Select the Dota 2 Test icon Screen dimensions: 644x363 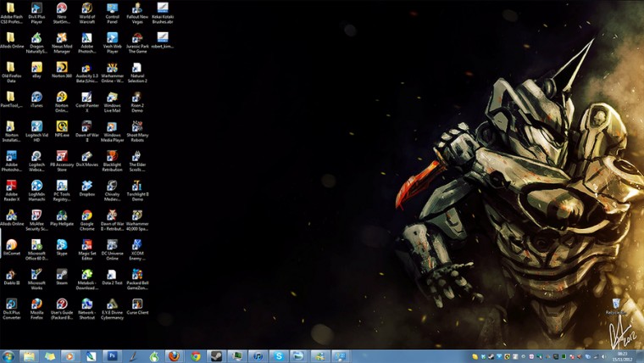112,277
